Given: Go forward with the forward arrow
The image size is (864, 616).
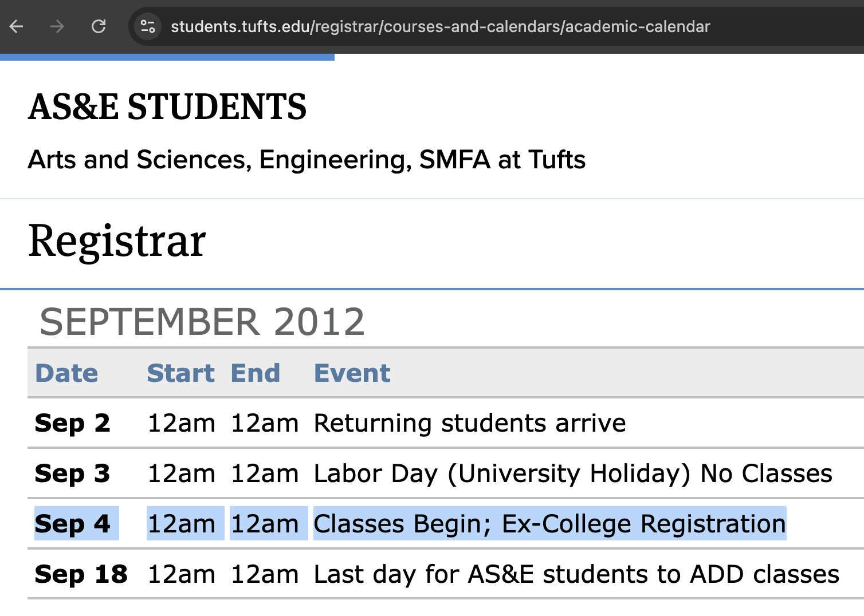Looking at the screenshot, I should (57, 26).
